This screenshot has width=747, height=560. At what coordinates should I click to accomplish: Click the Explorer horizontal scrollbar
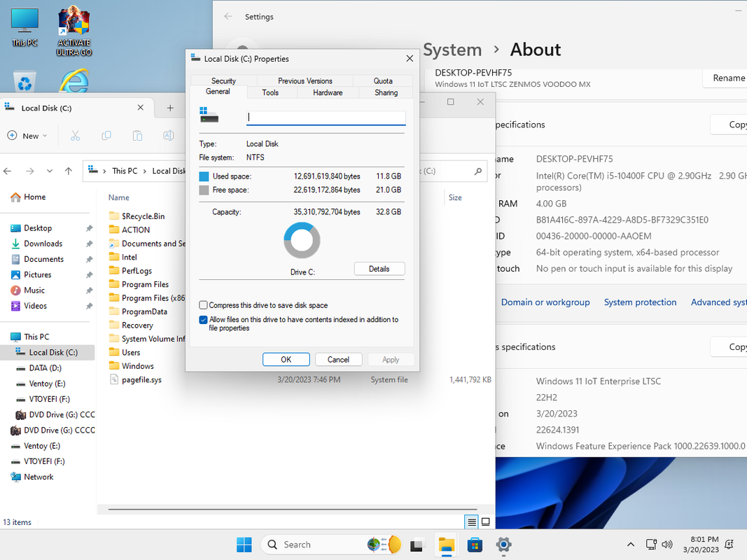tap(293, 510)
